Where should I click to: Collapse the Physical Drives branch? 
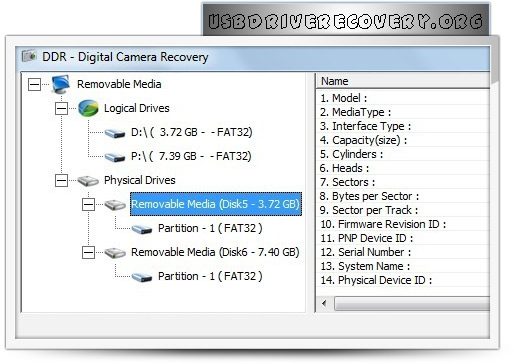pyautogui.click(x=61, y=181)
